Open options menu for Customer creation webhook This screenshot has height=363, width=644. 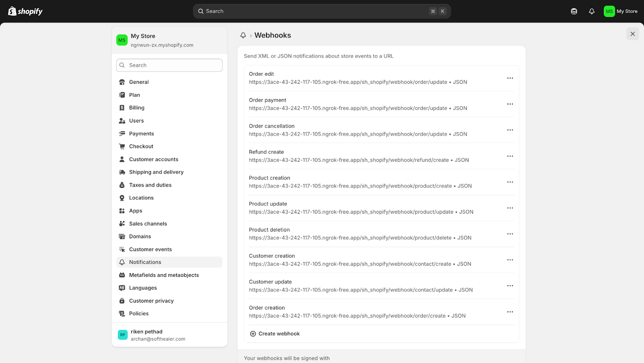[x=510, y=260]
